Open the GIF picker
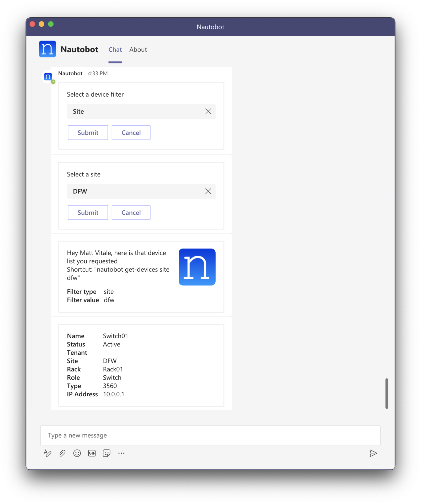 (x=92, y=453)
